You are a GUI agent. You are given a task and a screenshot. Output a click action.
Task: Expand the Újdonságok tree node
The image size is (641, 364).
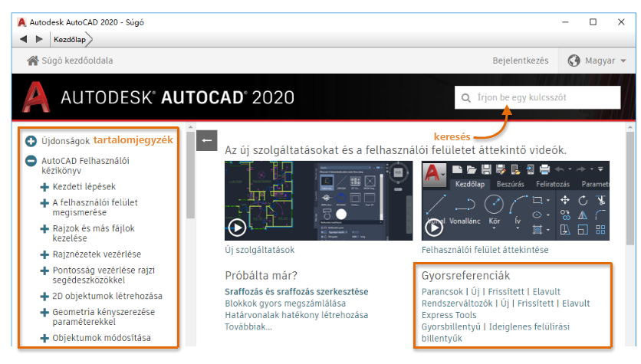tap(31, 141)
